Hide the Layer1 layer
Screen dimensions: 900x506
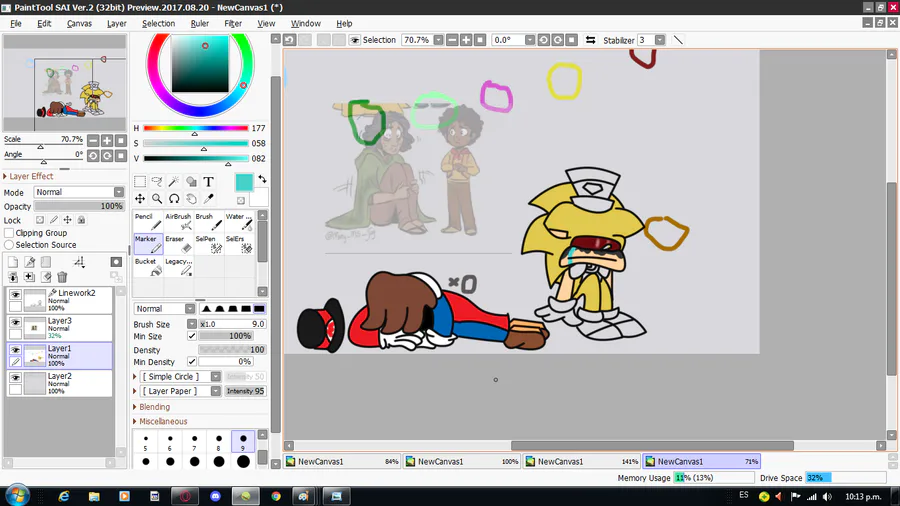point(15,349)
